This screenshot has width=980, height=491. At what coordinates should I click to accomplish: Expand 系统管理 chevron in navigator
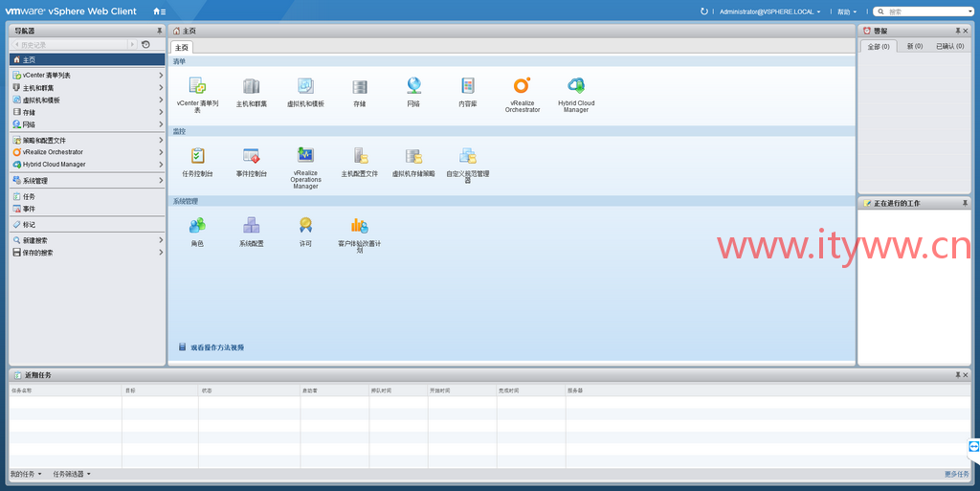click(161, 181)
